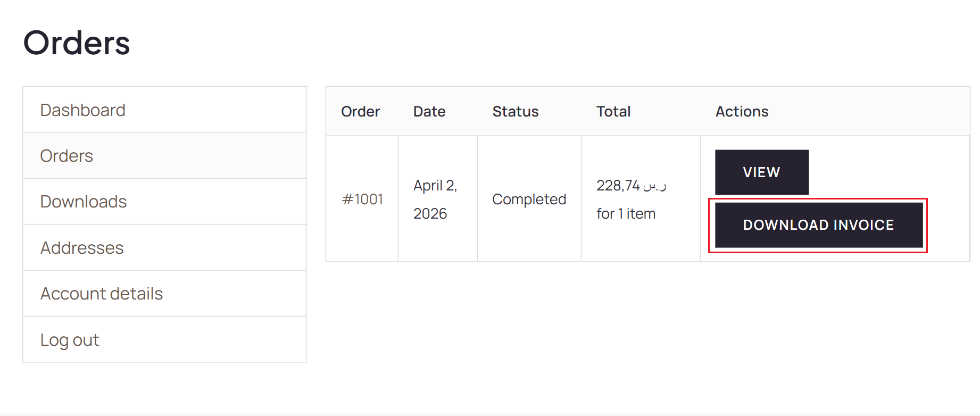This screenshot has height=416, width=980.
Task: Open the Addresses page
Action: point(82,248)
